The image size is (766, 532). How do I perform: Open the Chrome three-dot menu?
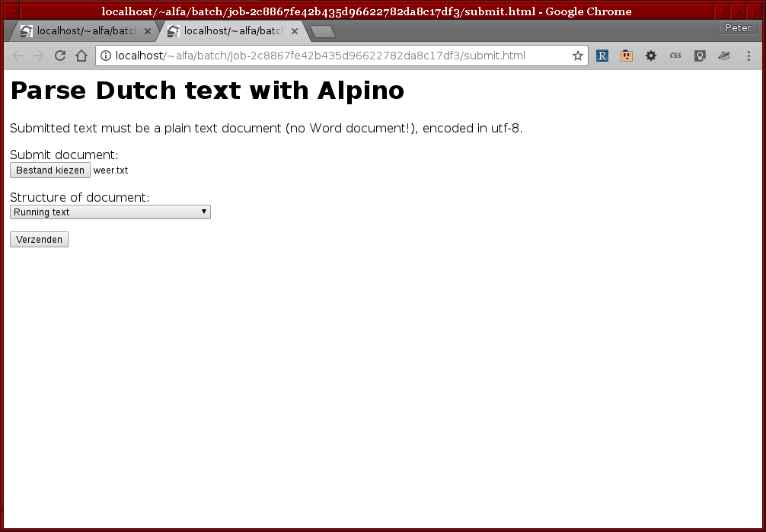tap(748, 56)
